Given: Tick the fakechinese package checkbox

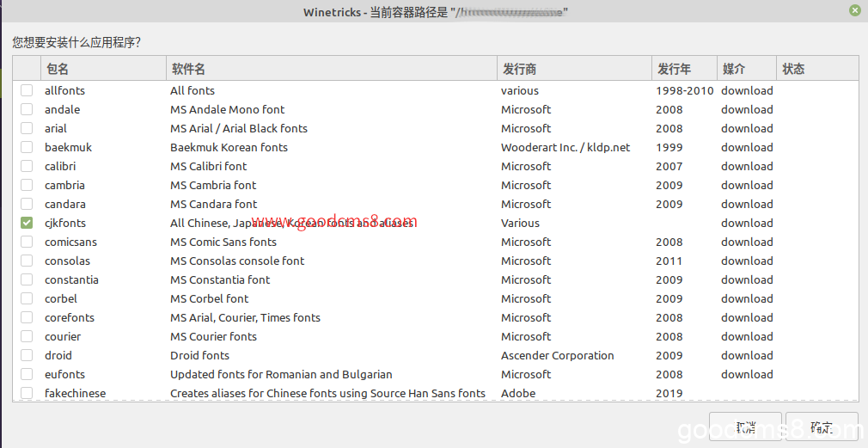Looking at the screenshot, I should pos(27,393).
